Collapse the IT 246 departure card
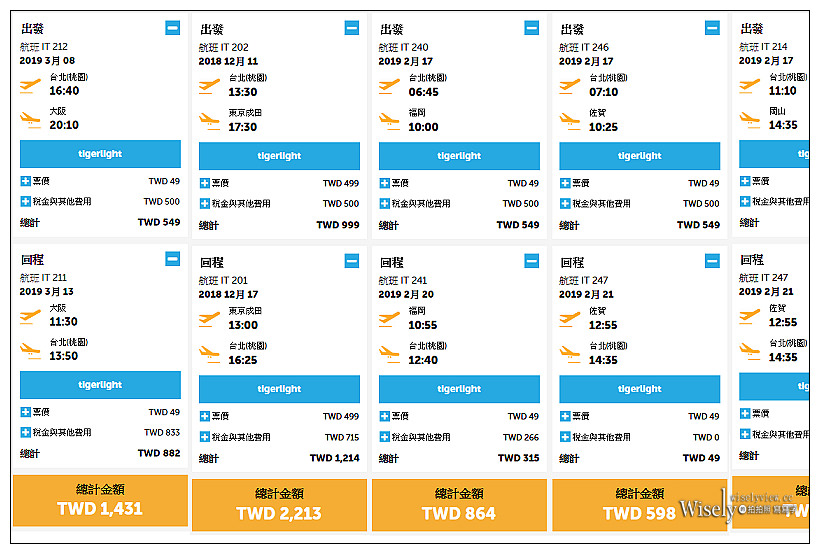The image size is (820, 554). point(712,28)
